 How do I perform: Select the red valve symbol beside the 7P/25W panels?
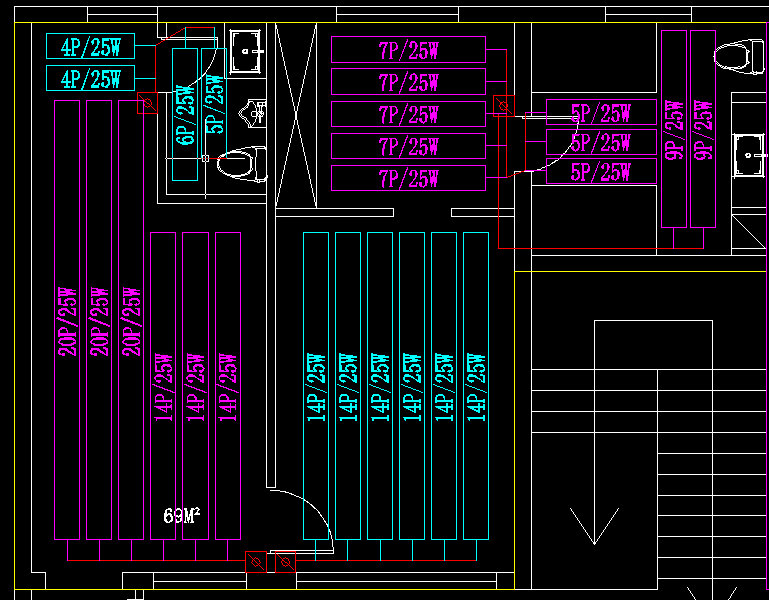tap(503, 105)
